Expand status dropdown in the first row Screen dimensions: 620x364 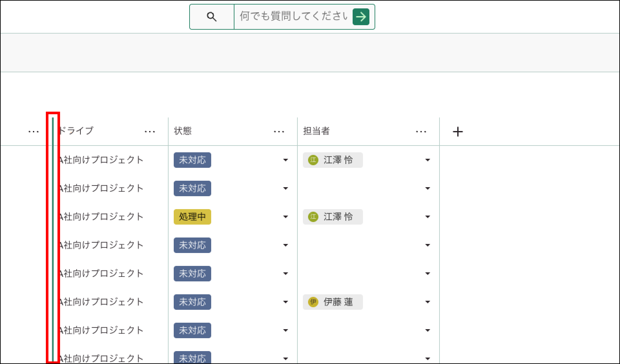click(x=285, y=160)
